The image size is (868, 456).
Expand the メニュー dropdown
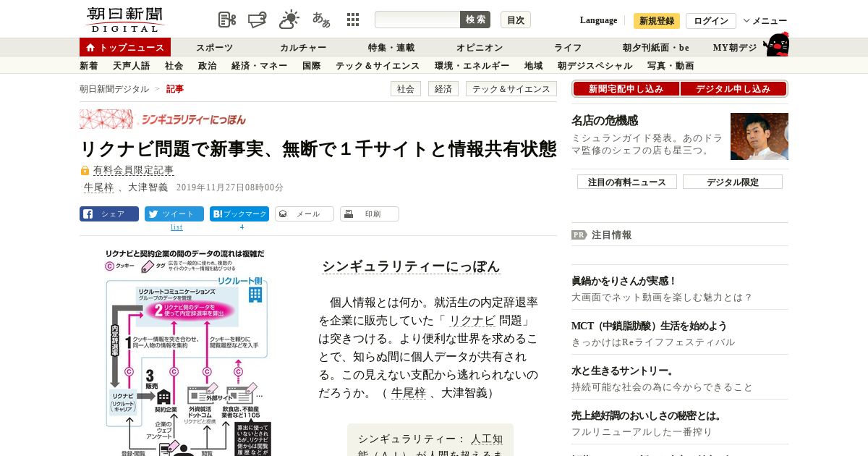point(765,20)
